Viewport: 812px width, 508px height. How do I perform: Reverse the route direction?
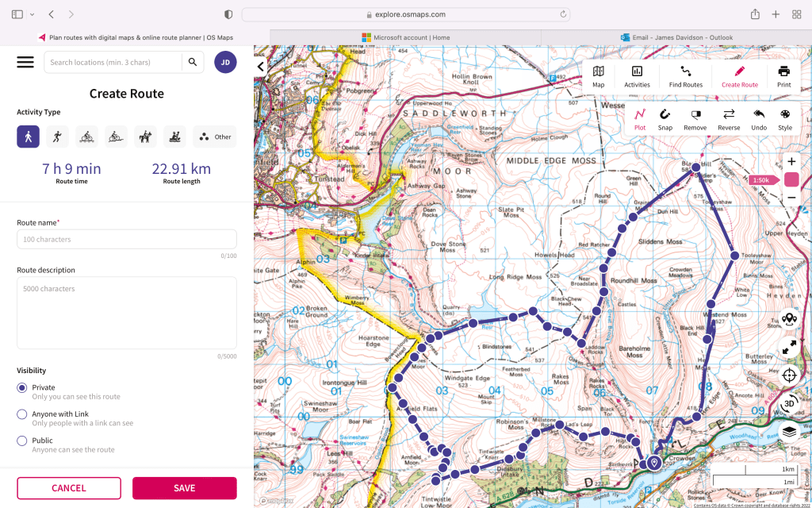point(729,119)
